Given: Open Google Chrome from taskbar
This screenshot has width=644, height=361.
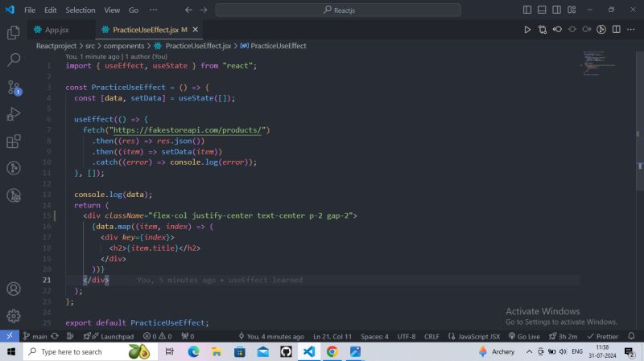Looking at the screenshot, I should [332, 351].
